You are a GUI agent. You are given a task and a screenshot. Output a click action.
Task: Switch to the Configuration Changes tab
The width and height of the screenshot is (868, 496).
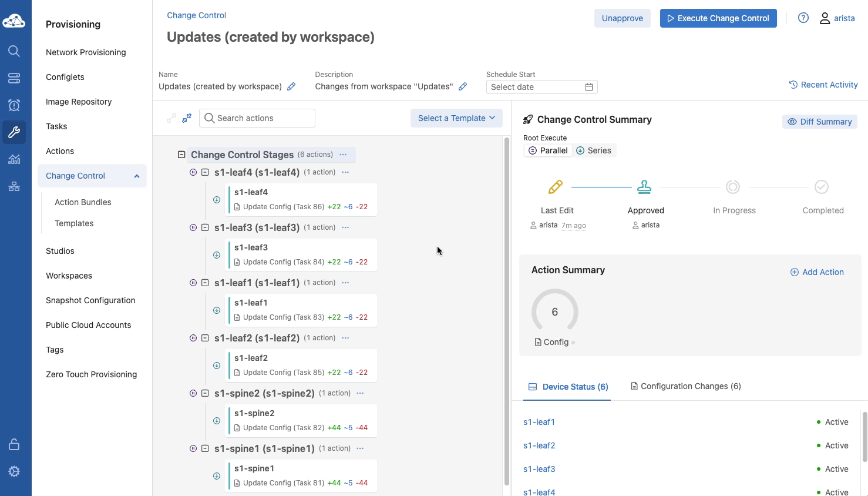click(685, 386)
